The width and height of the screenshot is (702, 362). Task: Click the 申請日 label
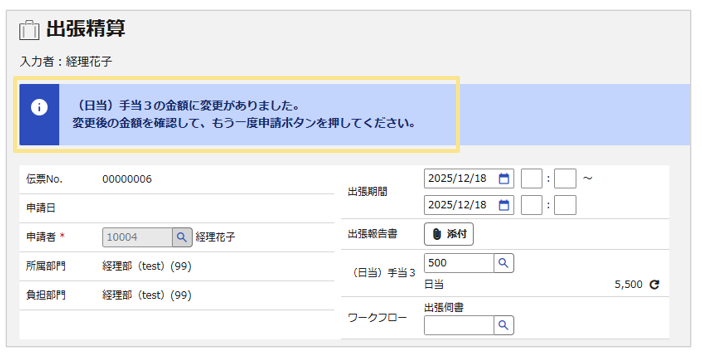click(41, 208)
